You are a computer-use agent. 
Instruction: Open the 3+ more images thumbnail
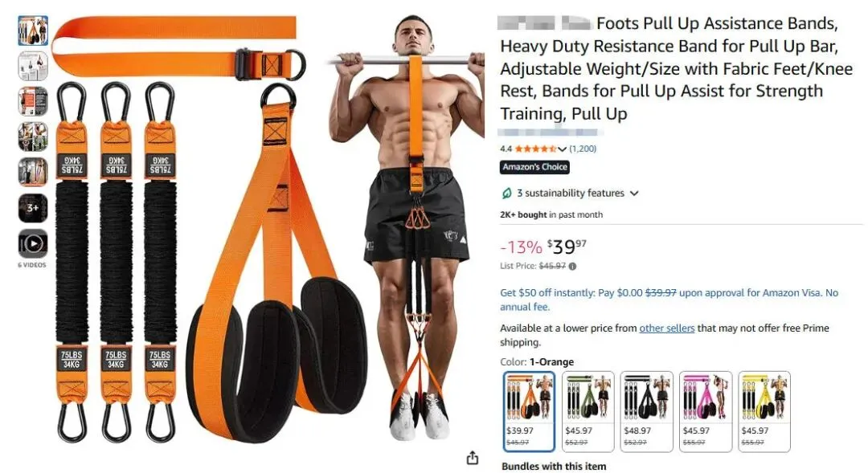click(x=33, y=208)
